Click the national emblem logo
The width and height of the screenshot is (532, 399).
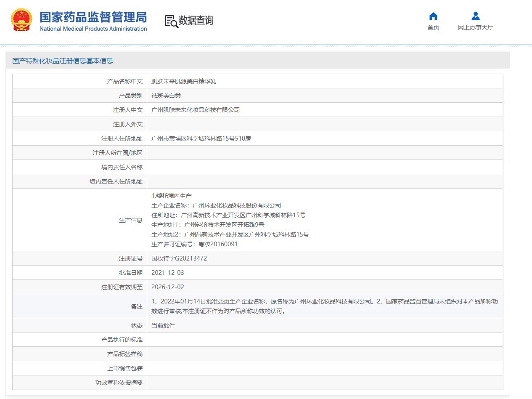(21, 20)
